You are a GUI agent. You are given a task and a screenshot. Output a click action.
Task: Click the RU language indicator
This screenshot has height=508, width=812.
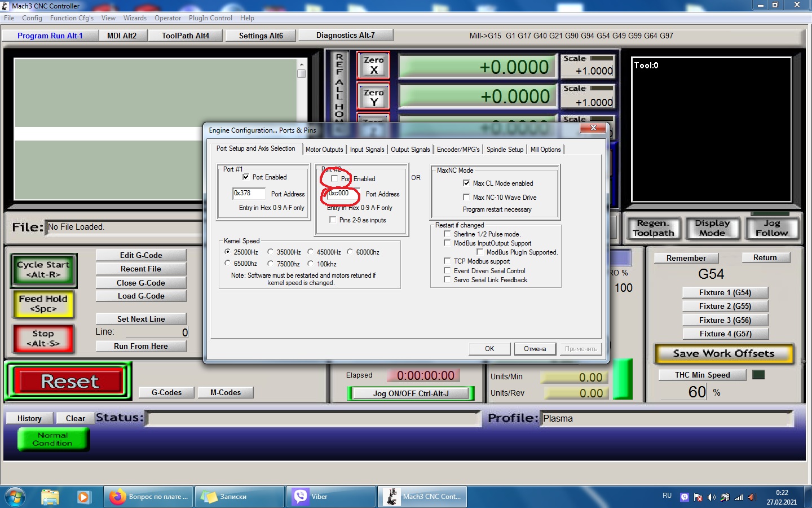(x=667, y=496)
